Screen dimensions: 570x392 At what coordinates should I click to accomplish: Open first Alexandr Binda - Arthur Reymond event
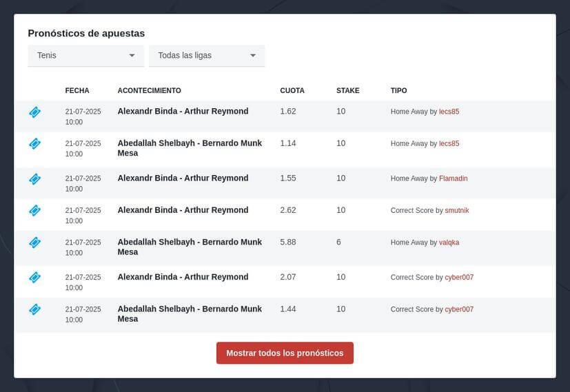click(183, 111)
